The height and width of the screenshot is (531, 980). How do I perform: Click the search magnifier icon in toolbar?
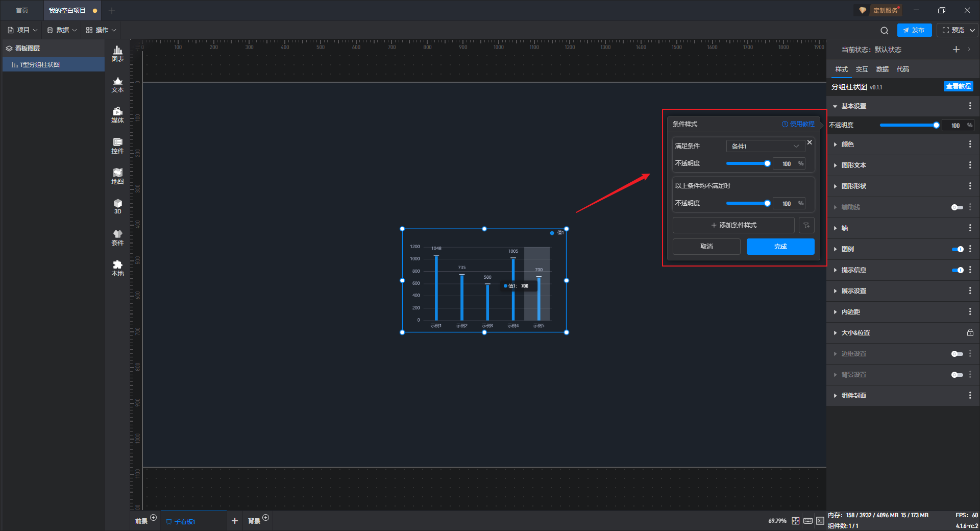coord(885,30)
